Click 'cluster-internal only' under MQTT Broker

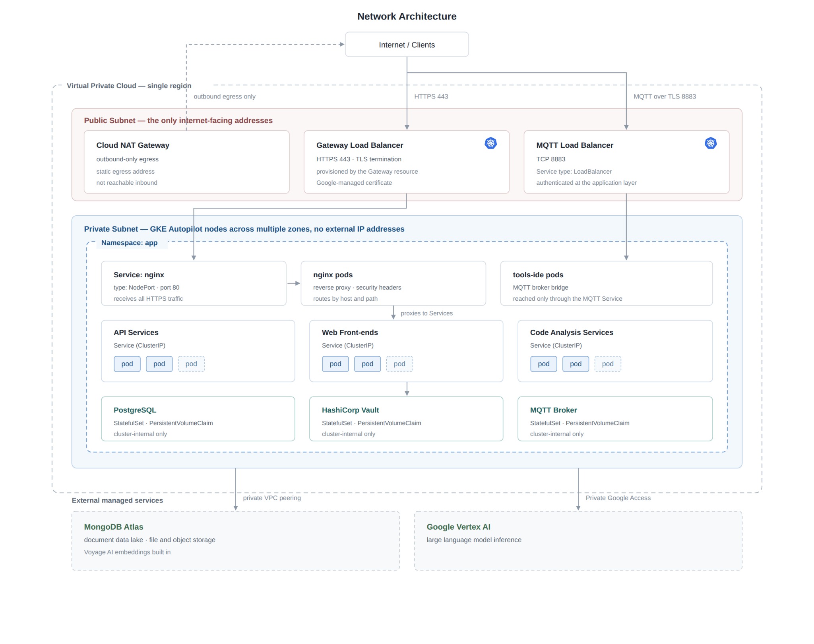556,434
